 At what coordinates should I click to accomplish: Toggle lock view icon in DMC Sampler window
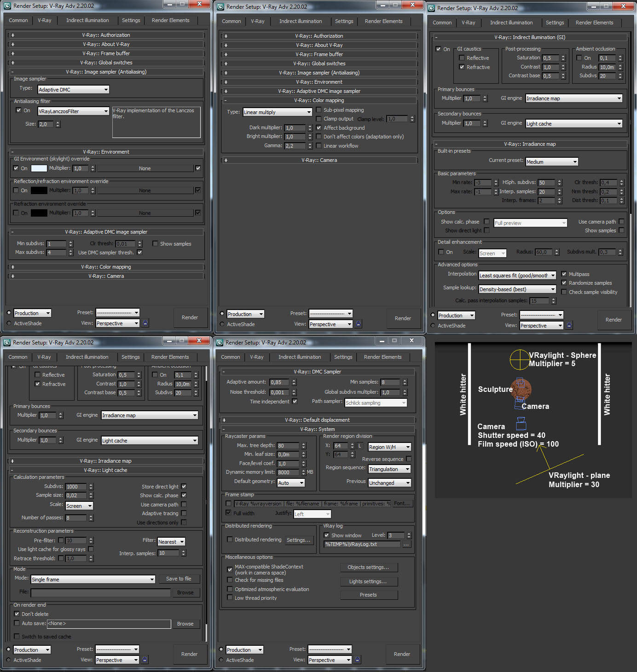tap(358, 660)
